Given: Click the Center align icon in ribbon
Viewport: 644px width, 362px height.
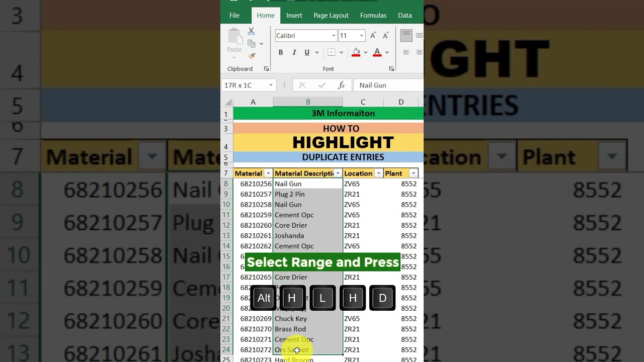Looking at the screenshot, I should [419, 52].
